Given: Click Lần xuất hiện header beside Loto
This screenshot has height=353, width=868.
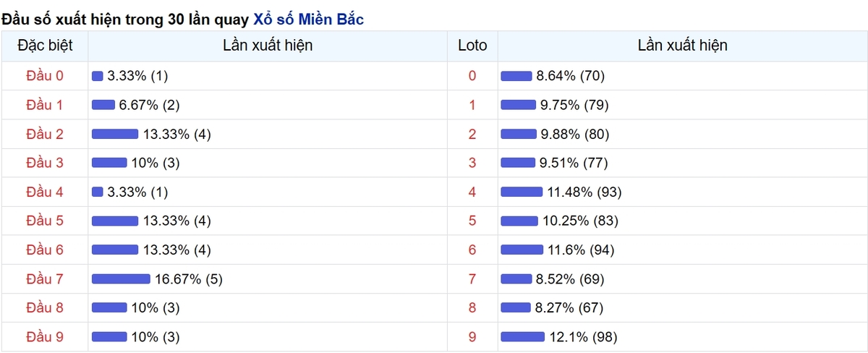Looking at the screenshot, I should (x=682, y=46).
